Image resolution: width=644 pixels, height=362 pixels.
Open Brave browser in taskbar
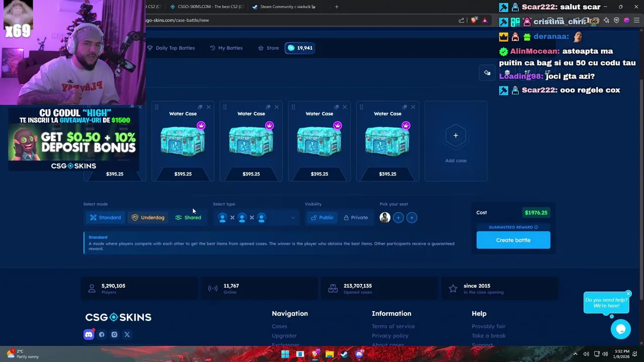pyautogui.click(x=315, y=354)
